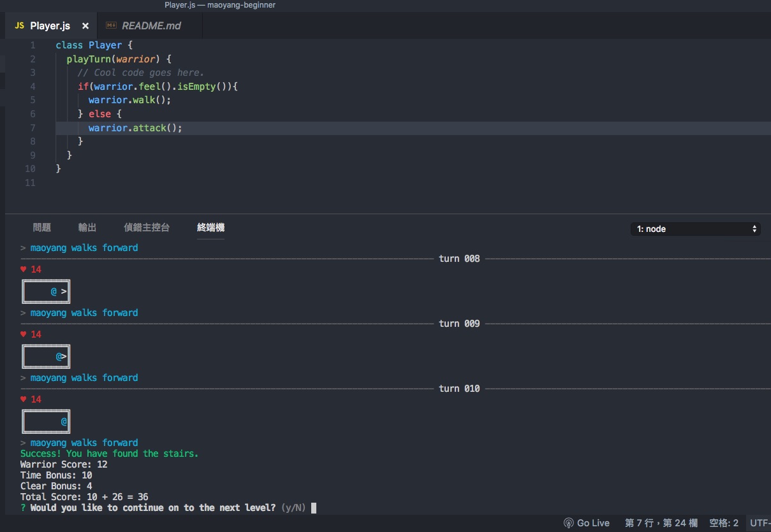Place cursor at the terminal y/N prompt
771x532 pixels.
313,508
